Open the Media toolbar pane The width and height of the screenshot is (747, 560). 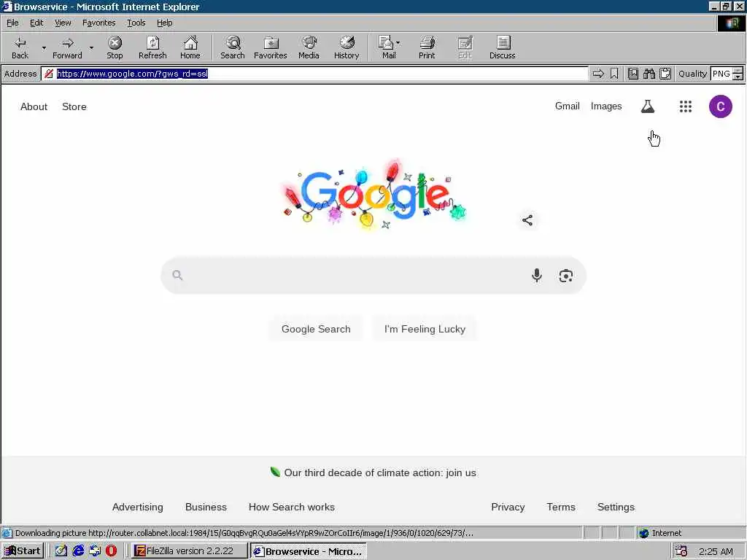309,47
